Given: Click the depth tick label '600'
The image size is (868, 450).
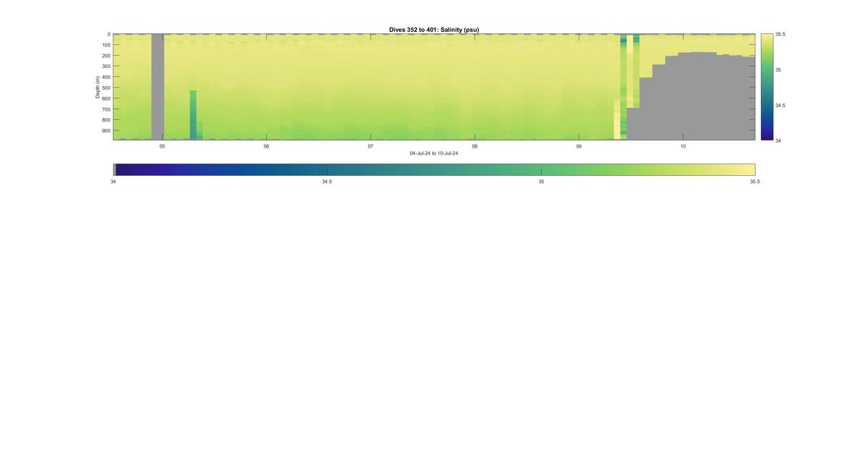Looking at the screenshot, I should [x=106, y=98].
